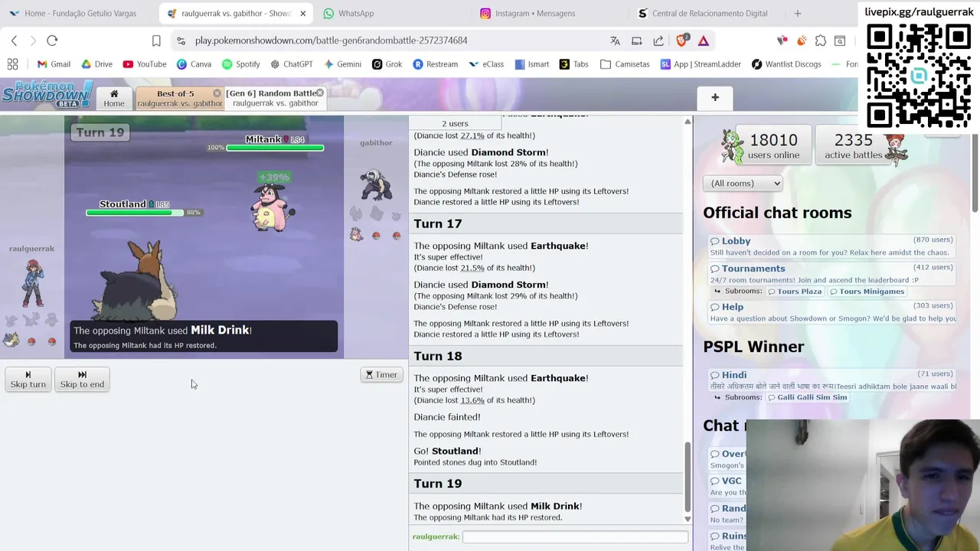Open the apps grid in the bookmarks bar
Viewport: 980px width, 551px height.
(x=12, y=64)
